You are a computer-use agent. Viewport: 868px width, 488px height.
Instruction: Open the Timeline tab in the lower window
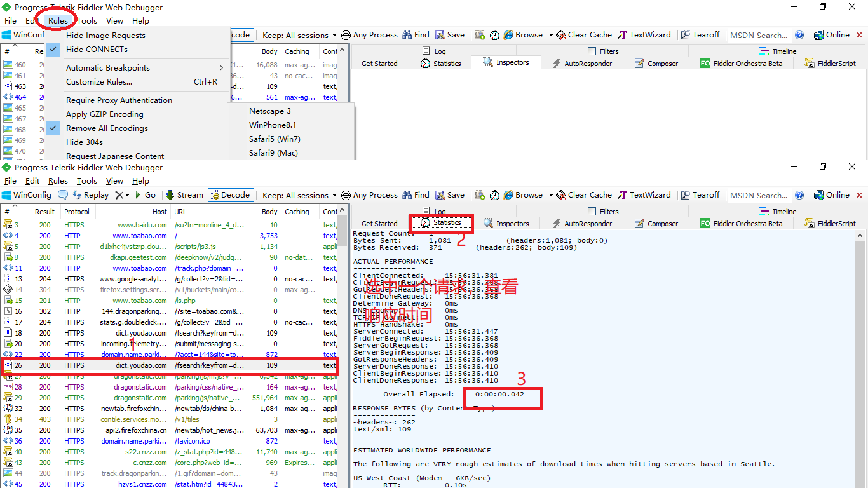tap(777, 212)
